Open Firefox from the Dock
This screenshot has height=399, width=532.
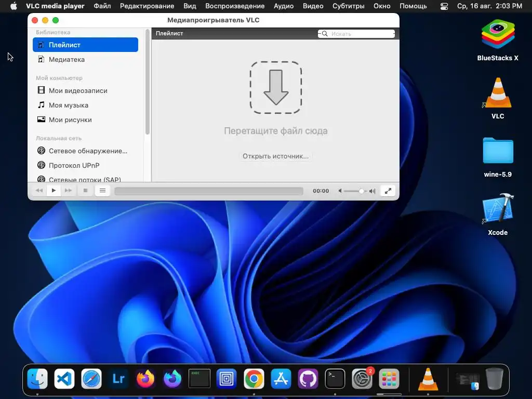point(145,379)
